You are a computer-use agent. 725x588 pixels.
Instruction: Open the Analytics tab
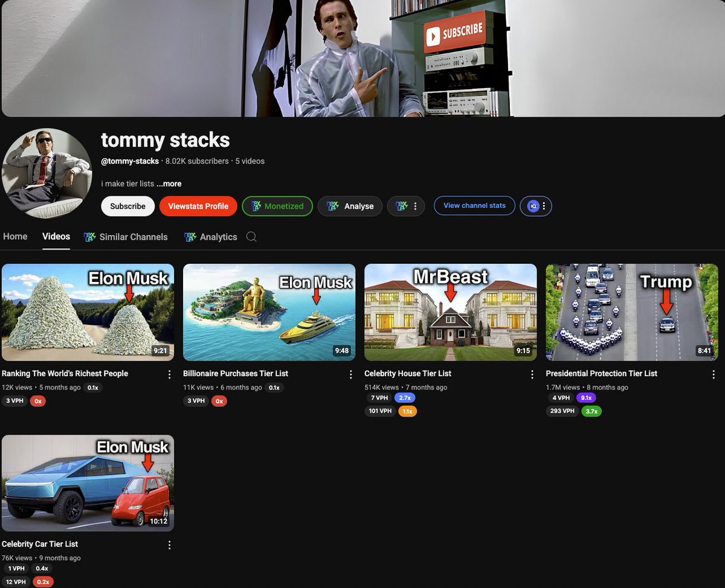coord(210,237)
